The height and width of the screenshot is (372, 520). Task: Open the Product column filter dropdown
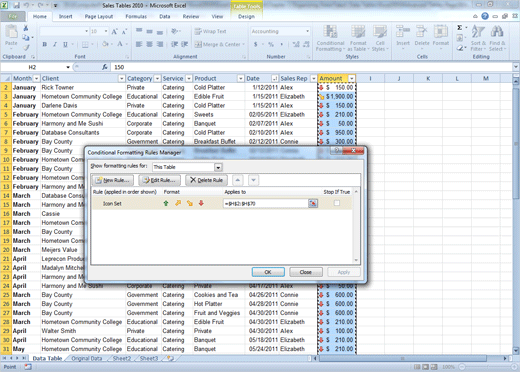pos(241,78)
